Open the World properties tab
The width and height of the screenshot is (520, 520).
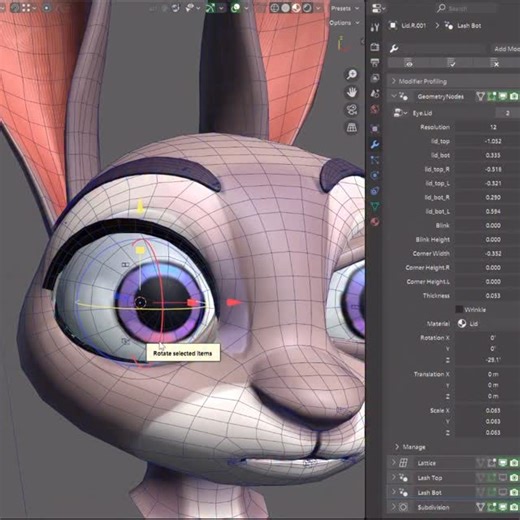[375, 109]
